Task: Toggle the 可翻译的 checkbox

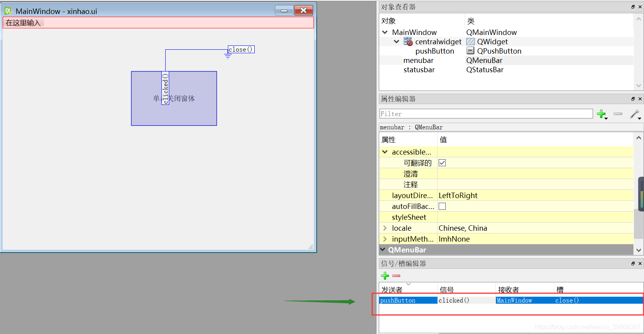Action: [x=442, y=163]
